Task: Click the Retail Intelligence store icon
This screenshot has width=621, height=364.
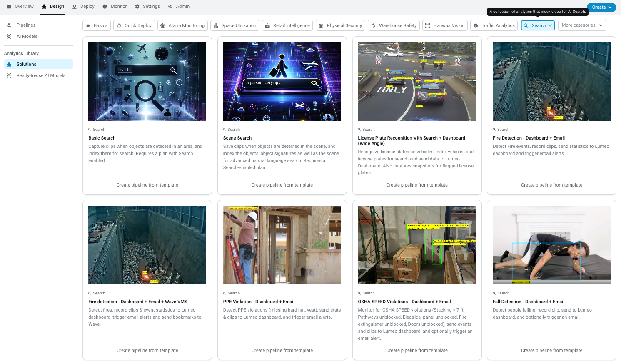Action: [267, 26]
